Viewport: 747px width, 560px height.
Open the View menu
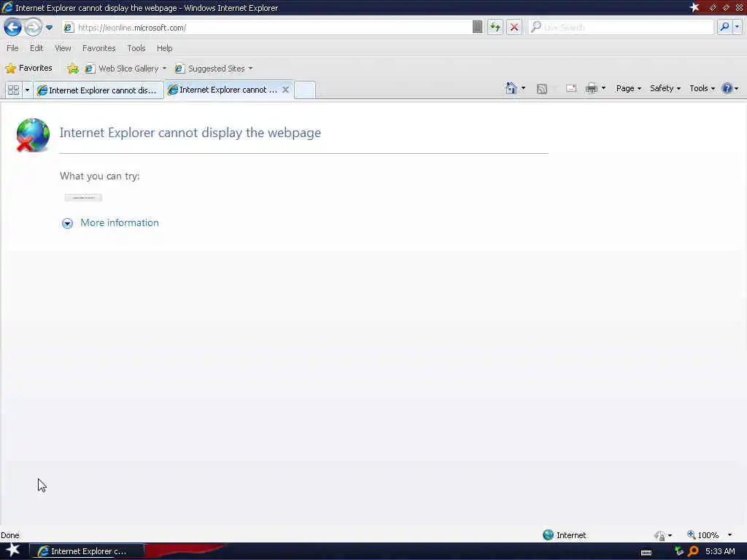[63, 48]
